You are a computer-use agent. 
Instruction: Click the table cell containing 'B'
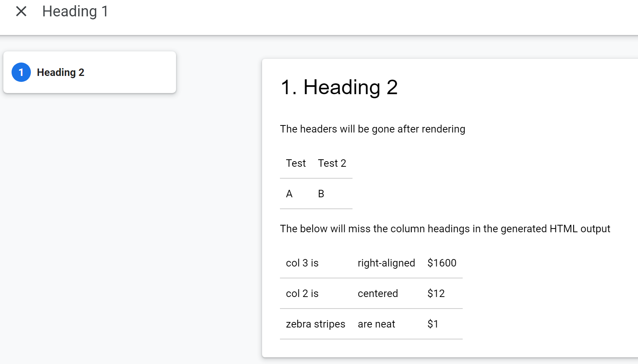point(320,194)
